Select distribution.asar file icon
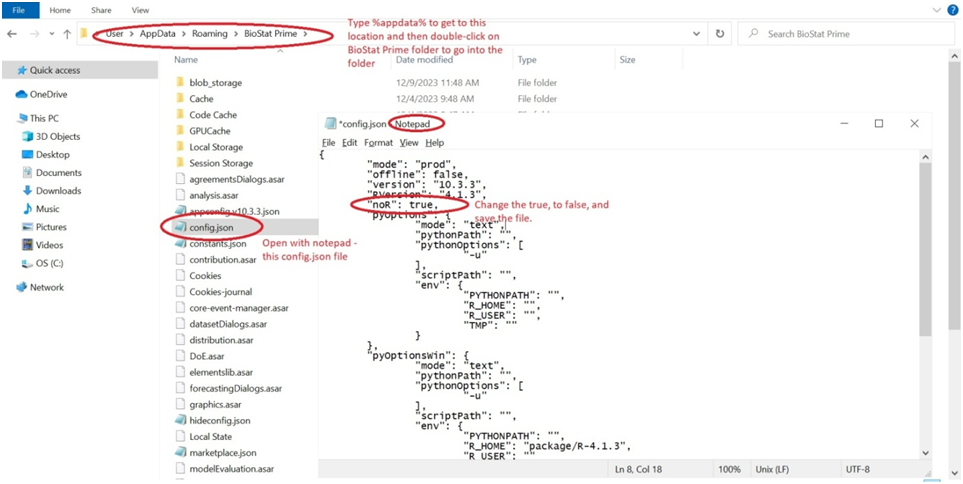 click(x=180, y=340)
